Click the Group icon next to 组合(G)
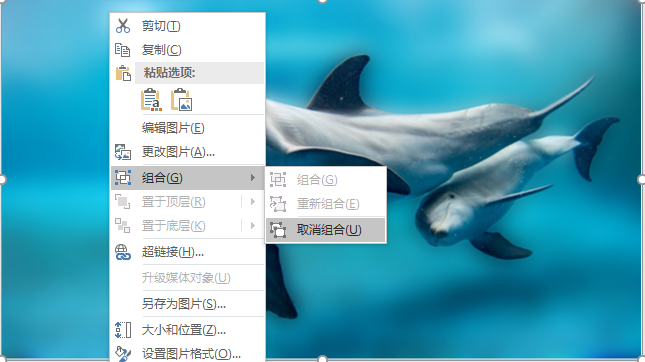Image resolution: width=645 pixels, height=362 pixels. point(123,178)
